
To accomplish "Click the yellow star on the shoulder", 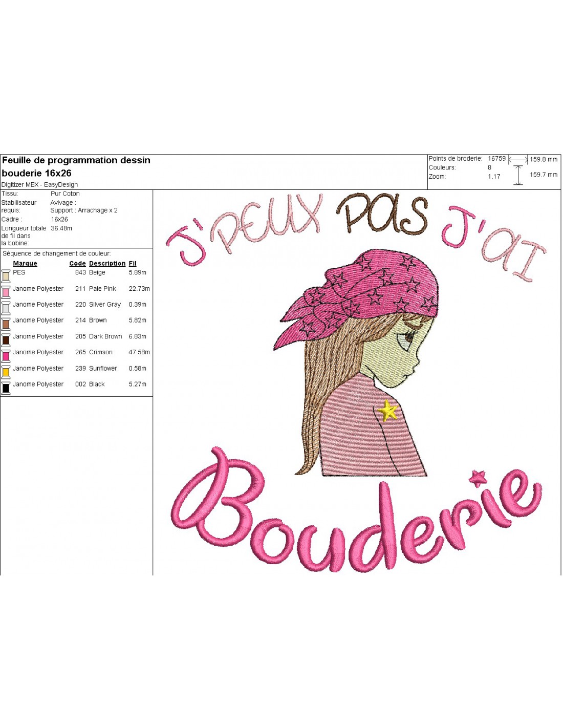I will tap(389, 411).
